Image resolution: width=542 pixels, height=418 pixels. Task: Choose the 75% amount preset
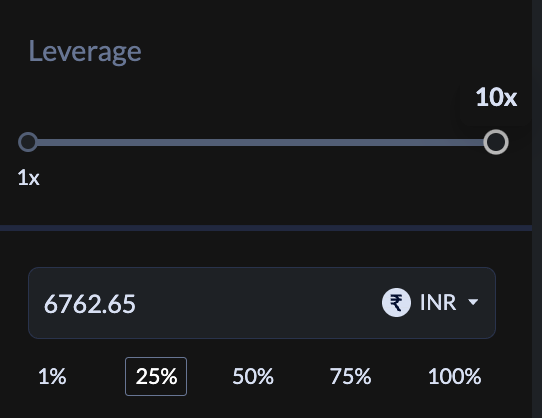(x=350, y=376)
